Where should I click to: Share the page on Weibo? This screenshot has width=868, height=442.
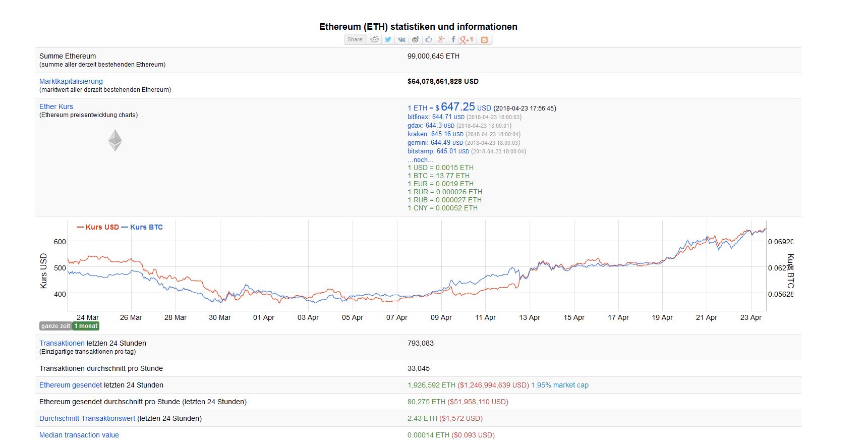point(415,39)
